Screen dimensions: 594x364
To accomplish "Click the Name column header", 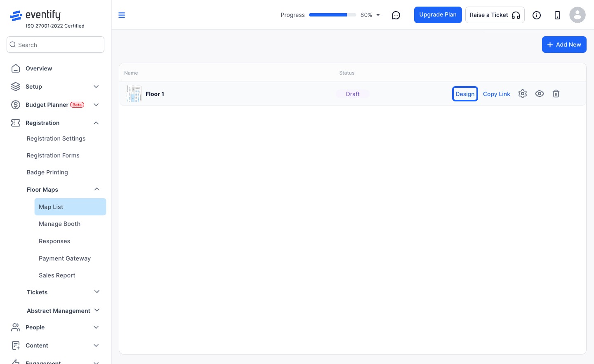I will (131, 73).
